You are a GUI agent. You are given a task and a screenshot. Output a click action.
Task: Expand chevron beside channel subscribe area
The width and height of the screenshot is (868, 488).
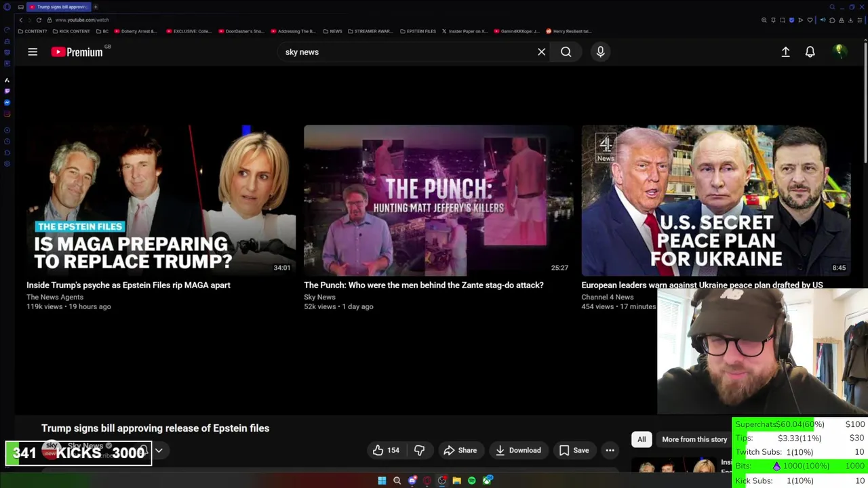159,450
